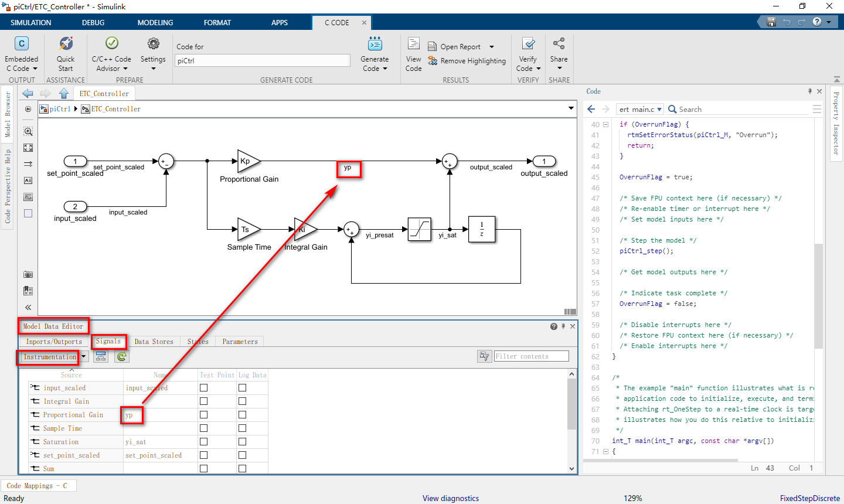Click the View diagnostics link

tap(450, 498)
